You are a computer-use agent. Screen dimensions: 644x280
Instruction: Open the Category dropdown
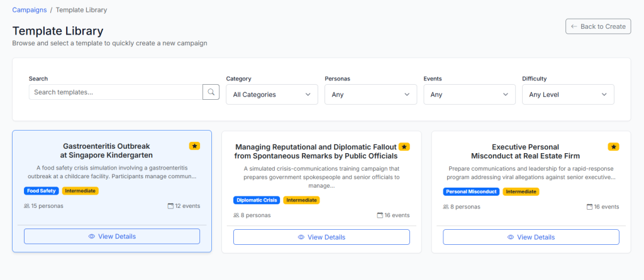pos(272,95)
